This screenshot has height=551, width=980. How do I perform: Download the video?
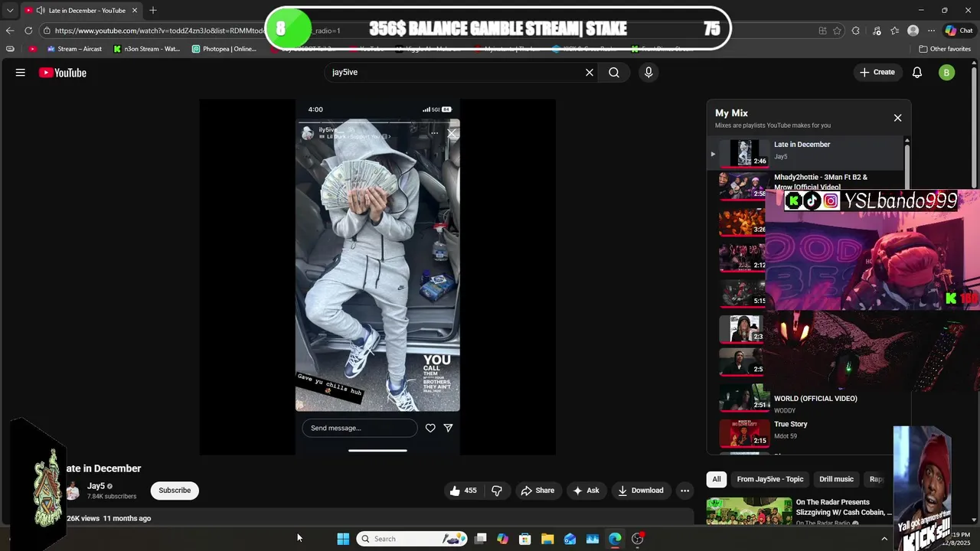tap(640, 491)
